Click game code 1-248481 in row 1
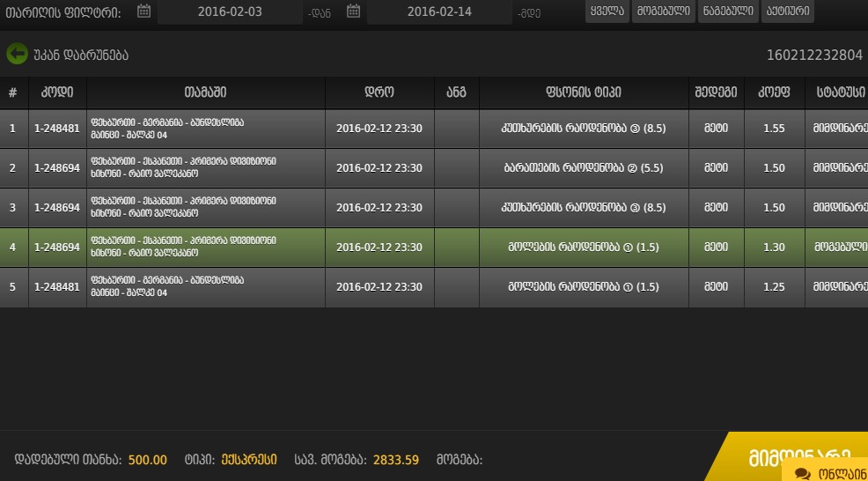Screen dimensions: 868x481 click(57, 129)
